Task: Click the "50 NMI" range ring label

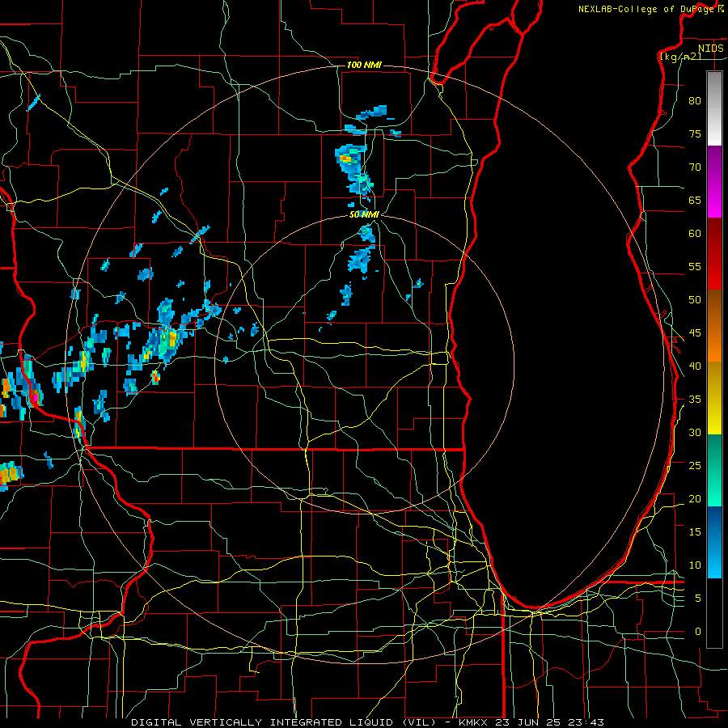Action: [364, 214]
